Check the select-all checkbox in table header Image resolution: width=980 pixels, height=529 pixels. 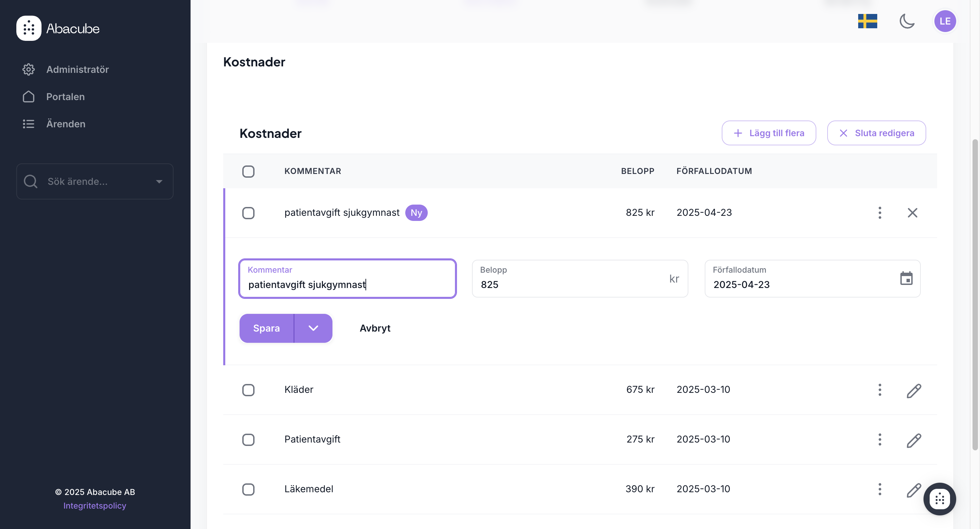[248, 172]
